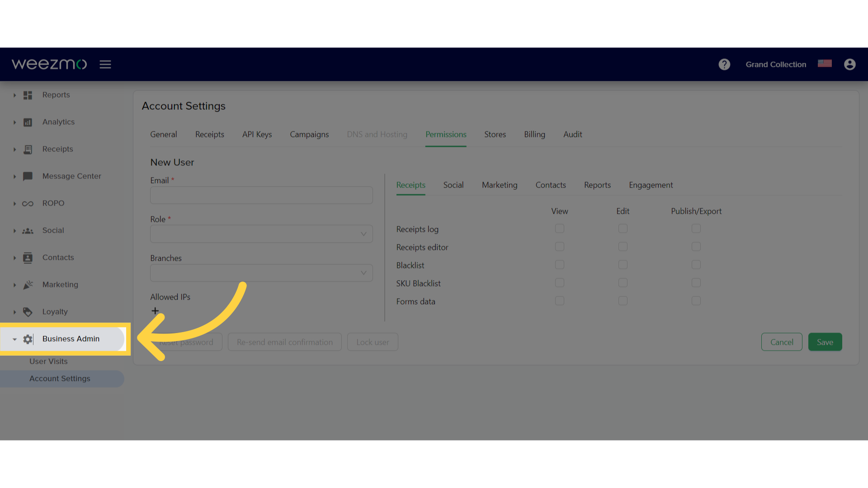Viewport: 868px width, 488px height.
Task: Click the Message Center sidebar icon
Action: [28, 176]
